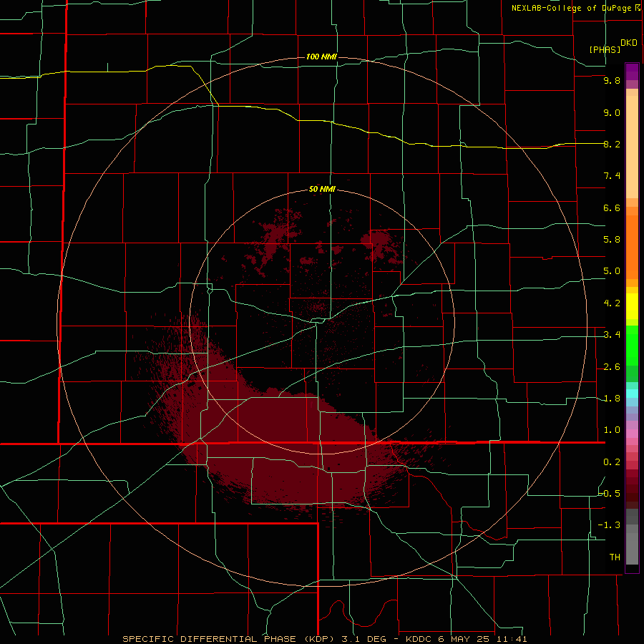Click the DKD product label
The height and width of the screenshot is (644, 644).
[629, 43]
